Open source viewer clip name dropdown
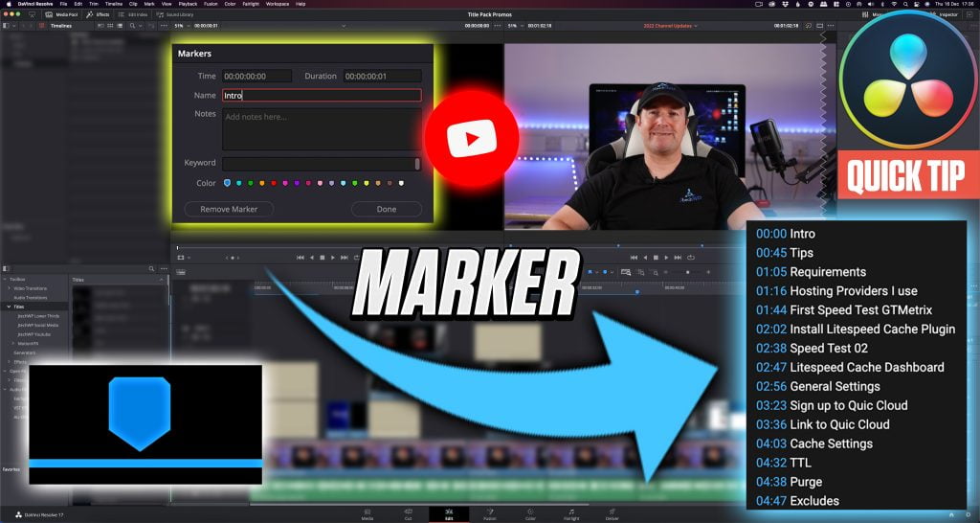980x523 pixels. pyautogui.click(x=344, y=26)
